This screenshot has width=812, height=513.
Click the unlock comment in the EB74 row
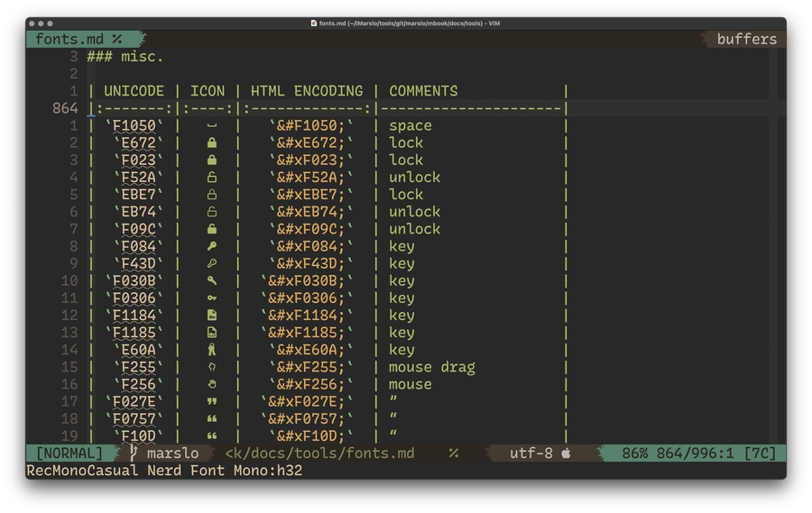414,212
